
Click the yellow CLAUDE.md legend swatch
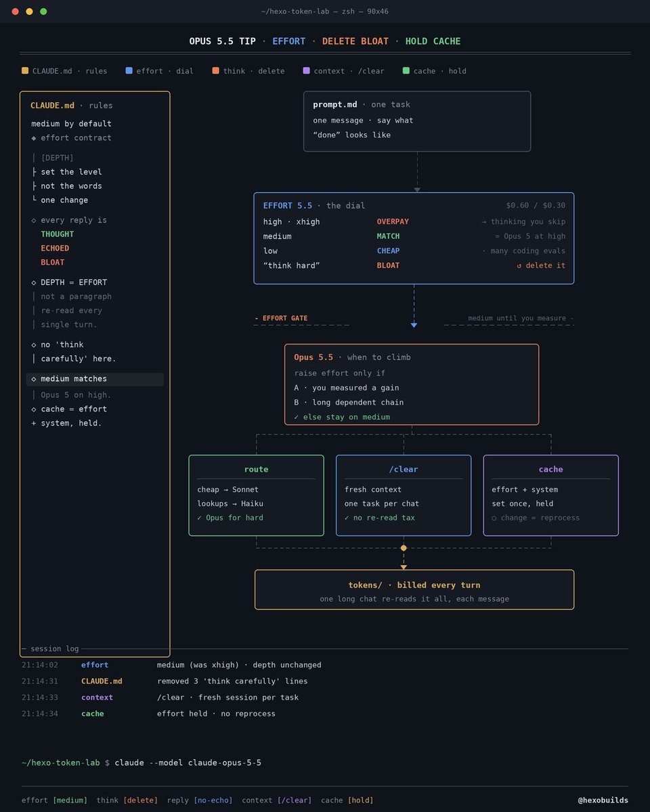tap(25, 71)
